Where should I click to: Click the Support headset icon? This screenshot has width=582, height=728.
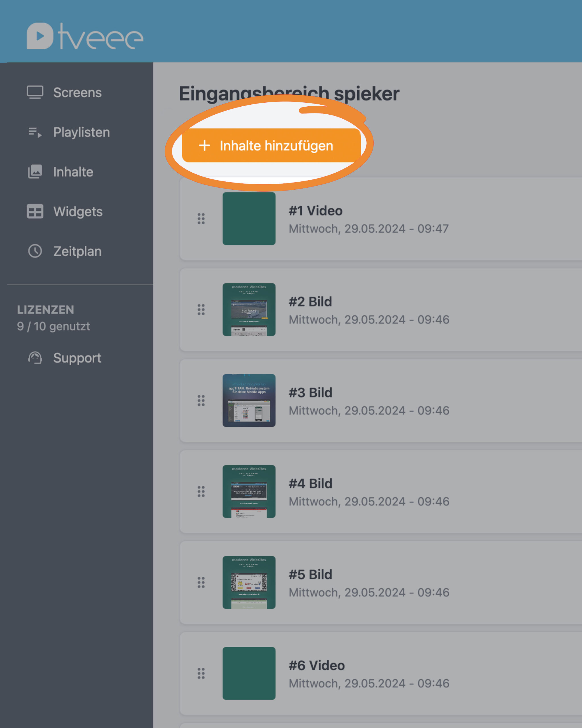pos(35,358)
